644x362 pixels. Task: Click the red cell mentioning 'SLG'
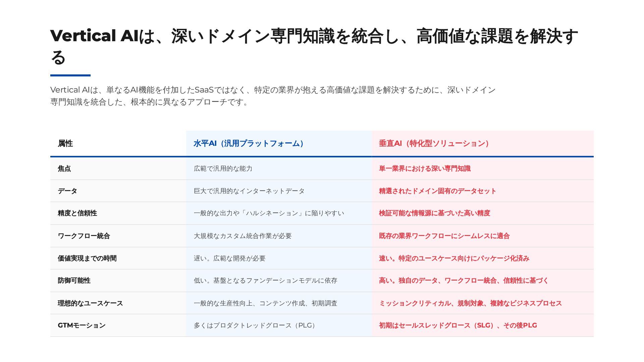[x=458, y=325]
